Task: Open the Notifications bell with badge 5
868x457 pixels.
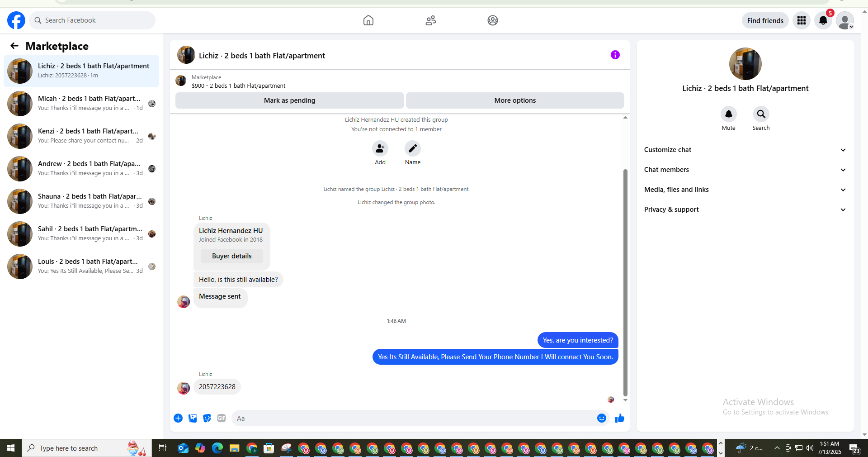Action: (823, 20)
